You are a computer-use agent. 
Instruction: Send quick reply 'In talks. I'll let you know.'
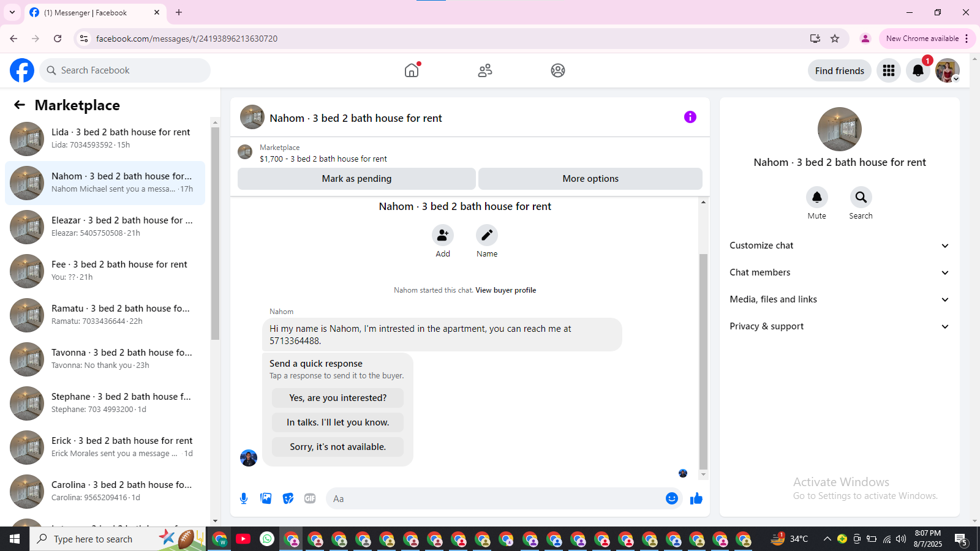[x=338, y=422]
